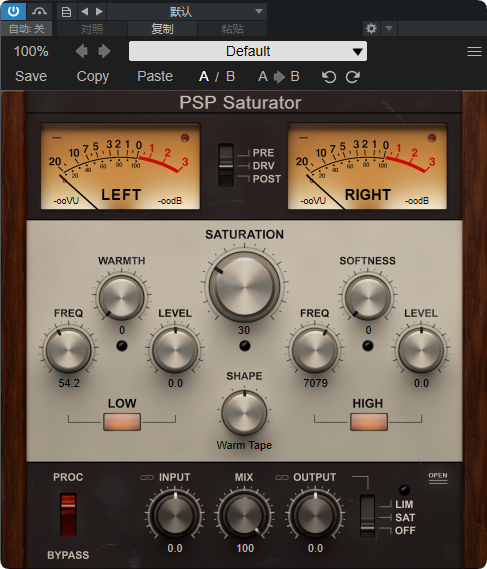The height and width of the screenshot is (569, 487).
Task: Click the LED under the WARMTH value
Action: 122,346
